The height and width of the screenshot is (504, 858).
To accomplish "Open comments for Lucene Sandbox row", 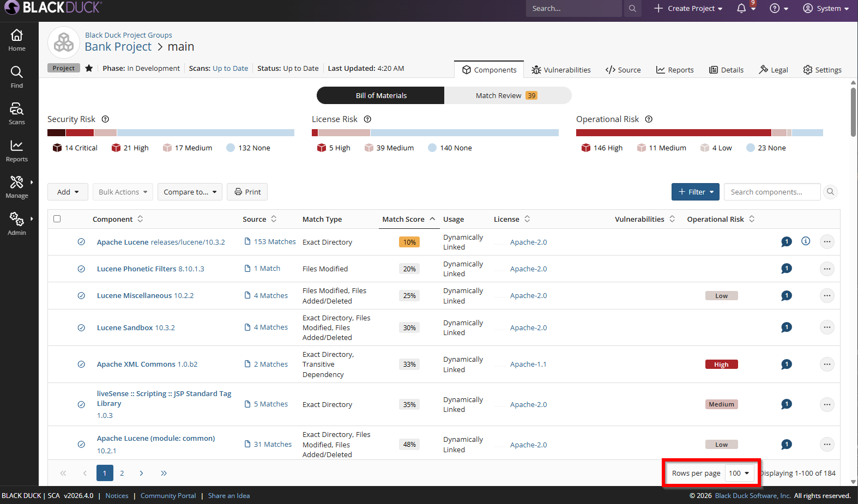I will (787, 327).
